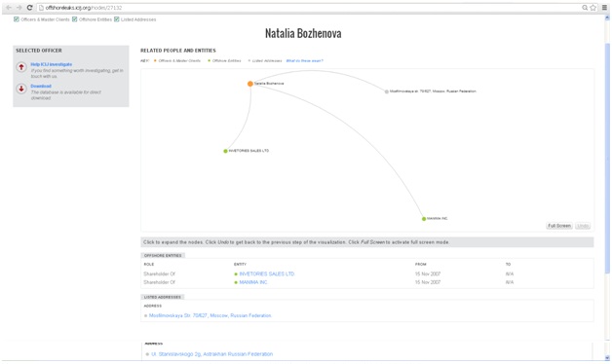Toggle Offshore Entities checkbox
Viewport: 612px width, 364px height.
click(74, 19)
